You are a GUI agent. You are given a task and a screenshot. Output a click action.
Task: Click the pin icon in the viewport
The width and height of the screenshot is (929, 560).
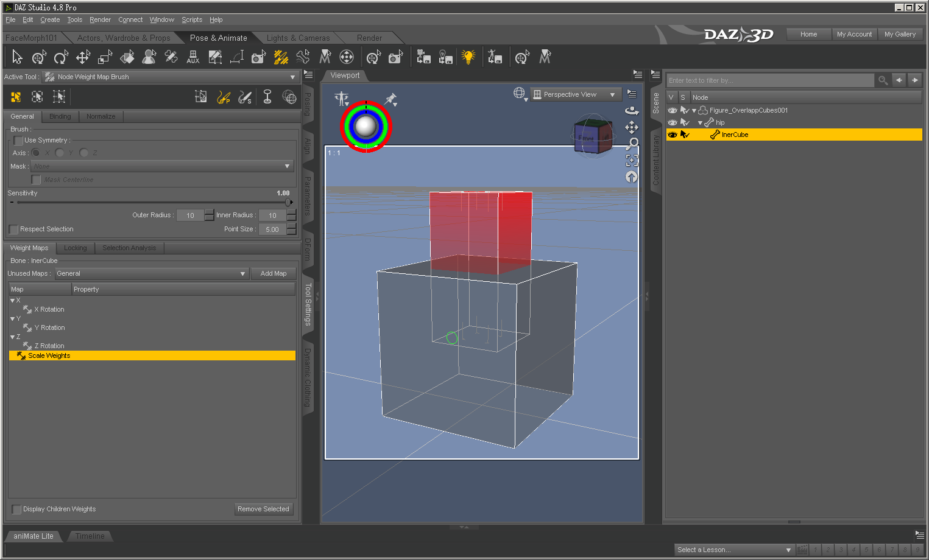[390, 99]
